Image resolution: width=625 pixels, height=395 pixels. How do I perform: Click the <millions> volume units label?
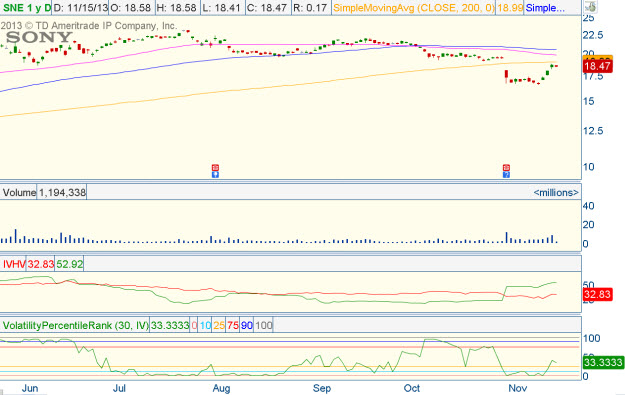pos(556,193)
